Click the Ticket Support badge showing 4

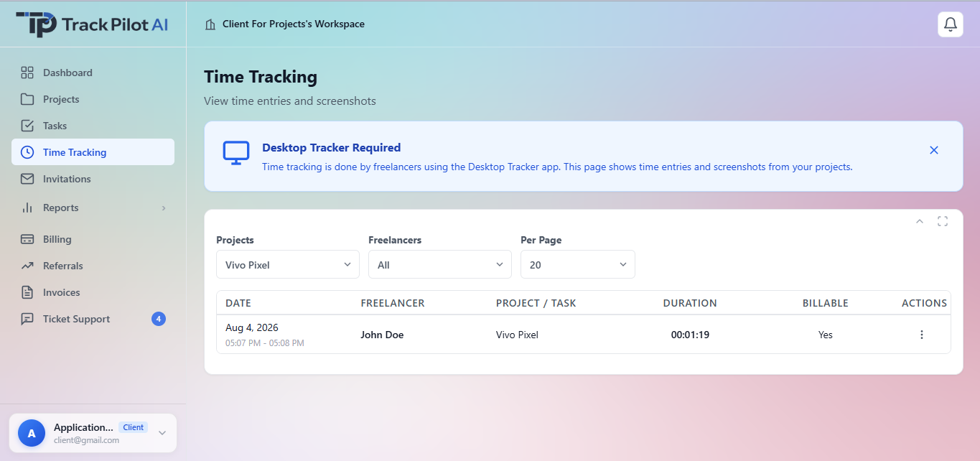point(159,319)
